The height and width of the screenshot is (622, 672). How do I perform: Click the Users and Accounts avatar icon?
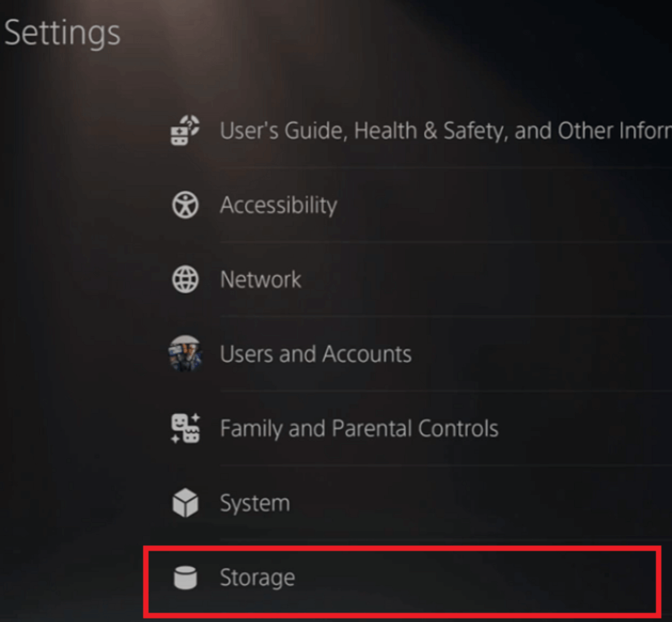pos(185,354)
